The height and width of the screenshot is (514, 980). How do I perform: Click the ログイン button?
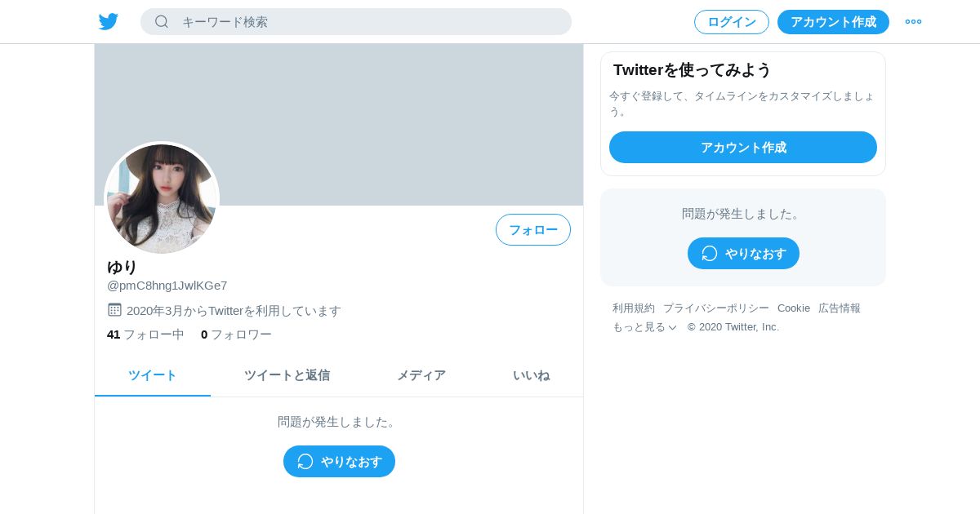732,22
